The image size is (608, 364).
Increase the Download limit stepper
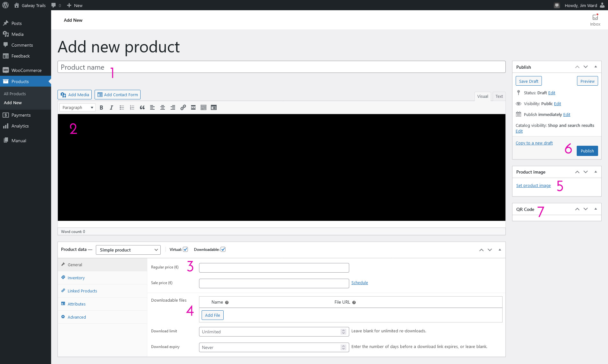343,330
